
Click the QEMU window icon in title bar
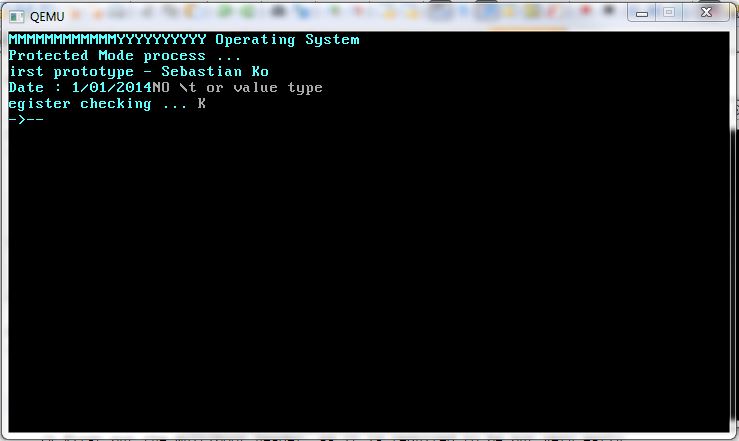(16, 16)
